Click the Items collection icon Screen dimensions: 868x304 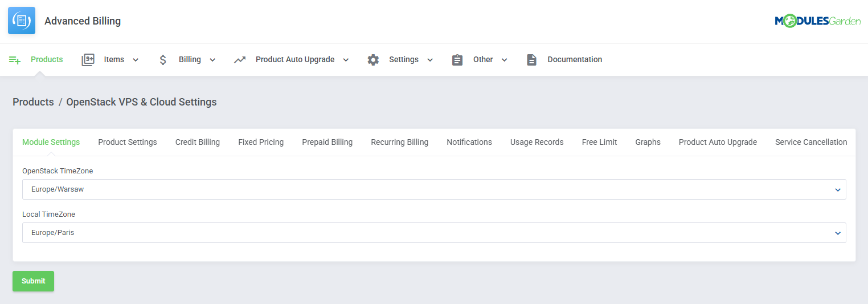tap(88, 60)
